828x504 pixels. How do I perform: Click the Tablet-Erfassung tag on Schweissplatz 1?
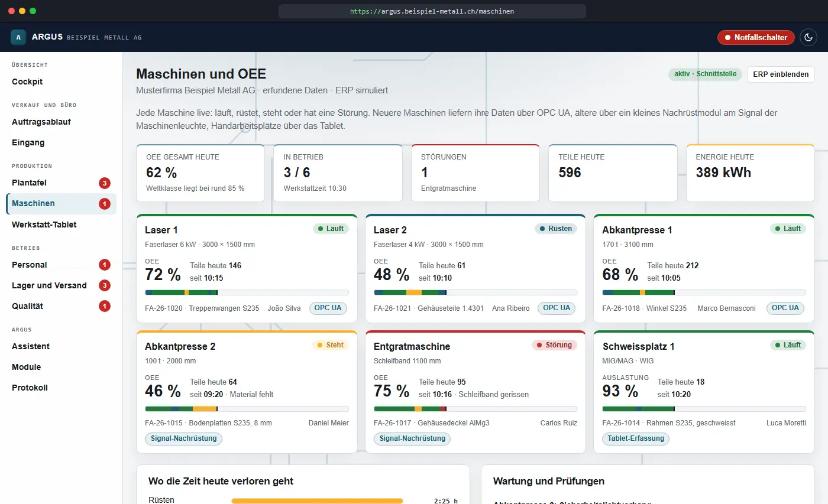636,439
